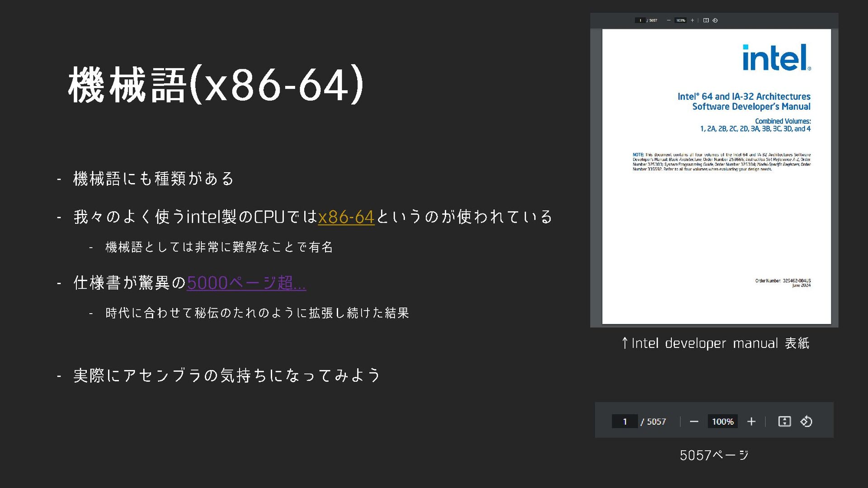Click the bullet 機械語にも種類がある
The width and height of the screenshot is (868, 488).
[x=154, y=178]
